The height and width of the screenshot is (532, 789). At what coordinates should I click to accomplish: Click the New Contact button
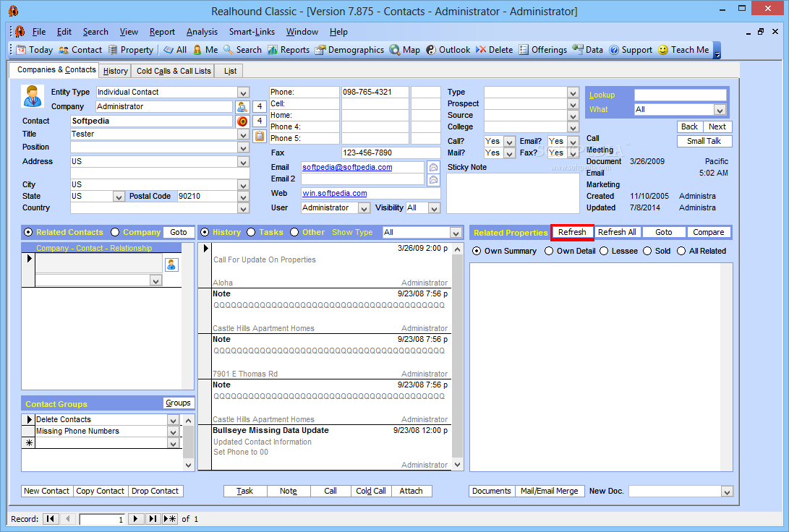pos(47,491)
